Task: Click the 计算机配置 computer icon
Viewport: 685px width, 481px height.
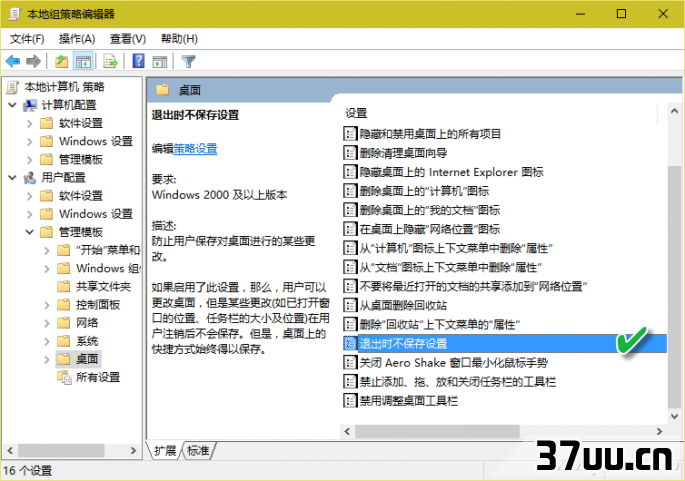Action: (30, 105)
